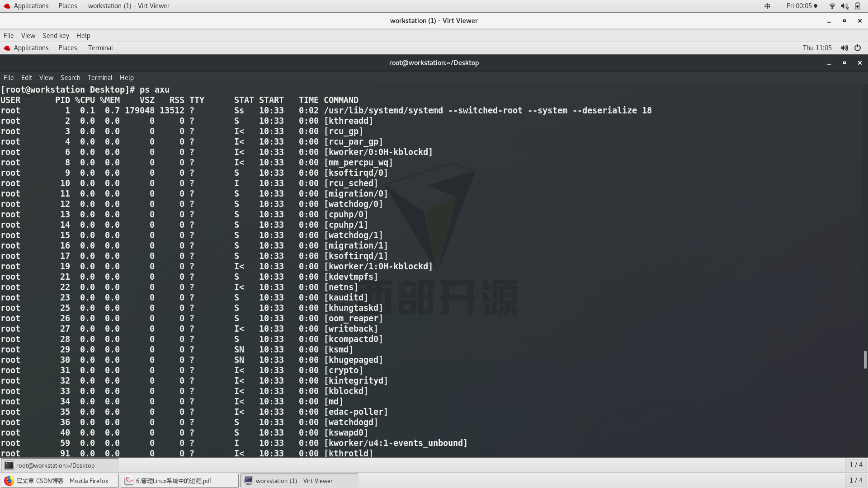Click guest clock Thu 11:05

[x=817, y=48]
